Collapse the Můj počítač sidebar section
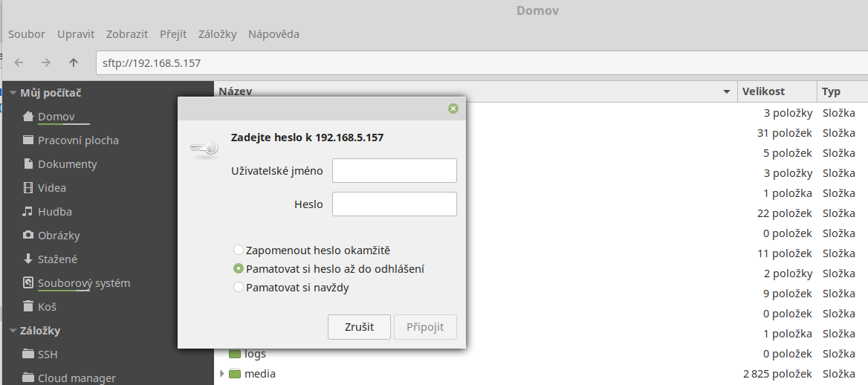868x385 pixels. click(13, 93)
